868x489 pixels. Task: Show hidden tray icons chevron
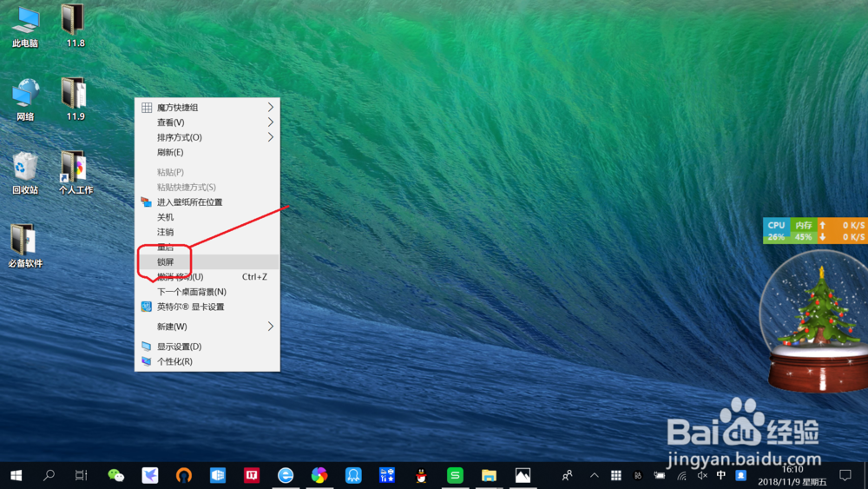pos(594,475)
